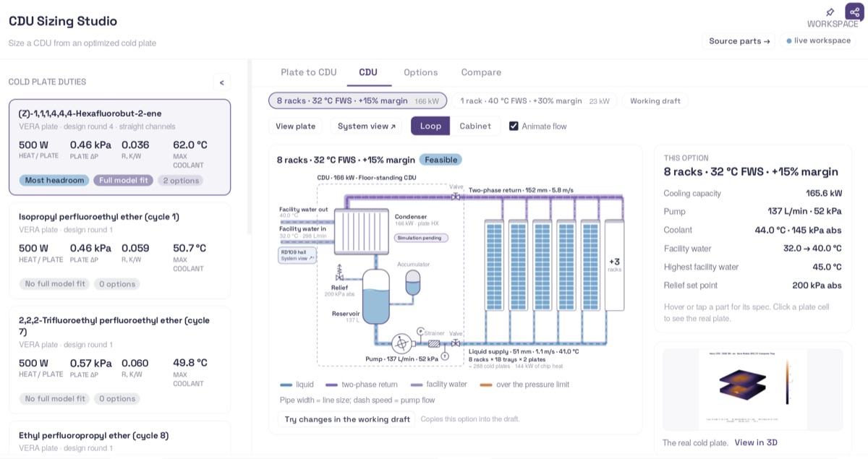This screenshot has height=459, width=868.
Task: Click the live workspace status pill
Action: point(819,40)
